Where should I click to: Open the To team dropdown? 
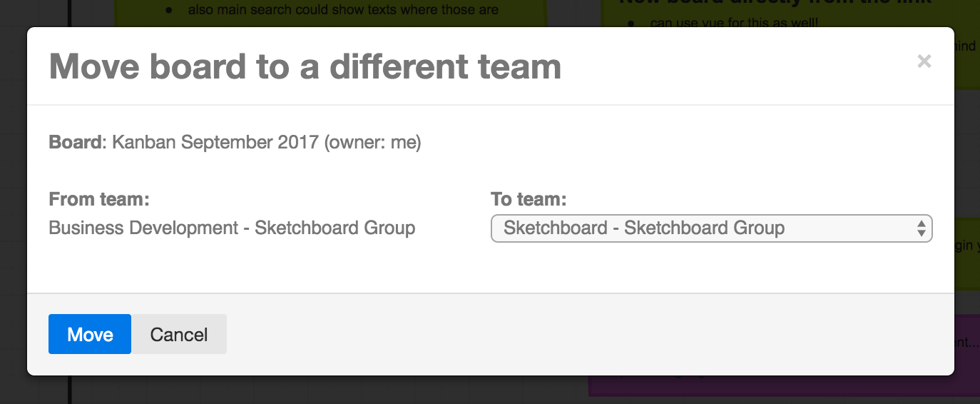(x=711, y=228)
